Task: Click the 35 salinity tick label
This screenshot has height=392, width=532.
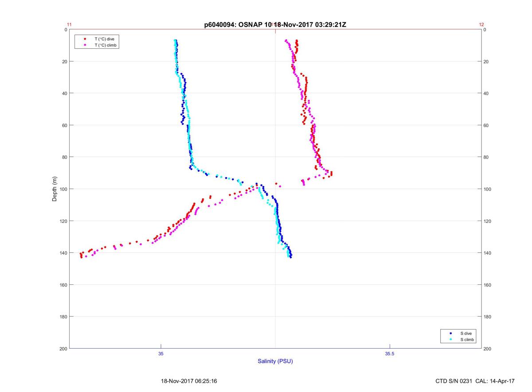Action: pos(161,353)
